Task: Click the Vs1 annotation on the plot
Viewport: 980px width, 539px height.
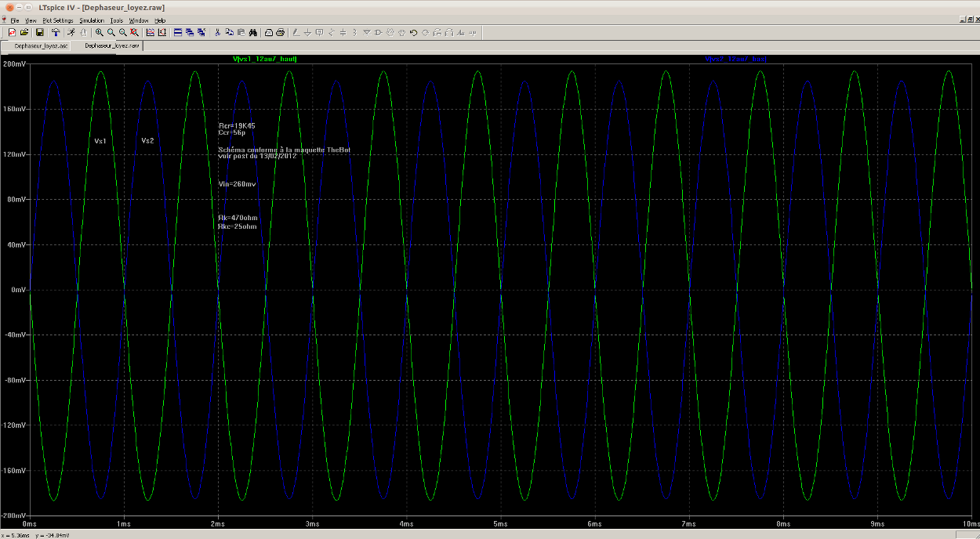Action: click(x=100, y=141)
